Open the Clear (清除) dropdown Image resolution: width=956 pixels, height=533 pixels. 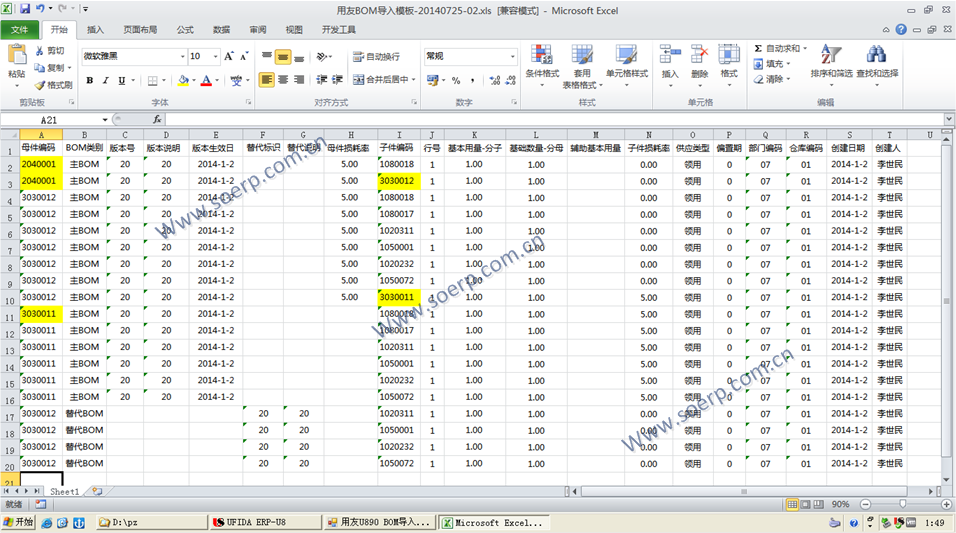[x=772, y=79]
